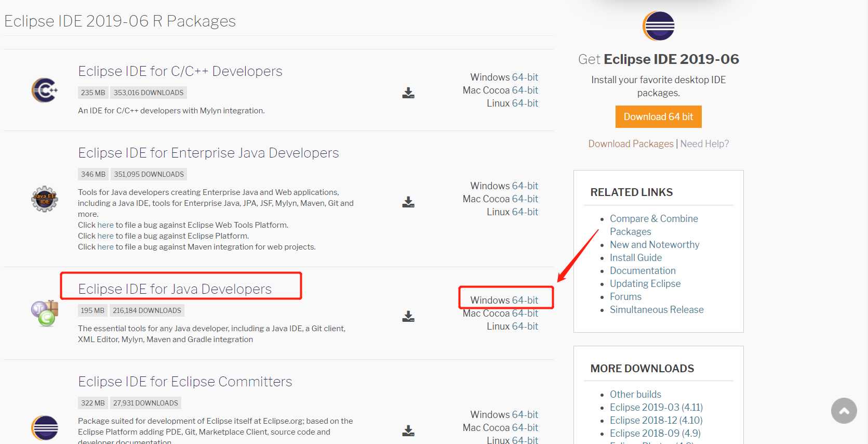Click 'here' link for Eclipse Web Tools Platform bug

tap(105, 225)
